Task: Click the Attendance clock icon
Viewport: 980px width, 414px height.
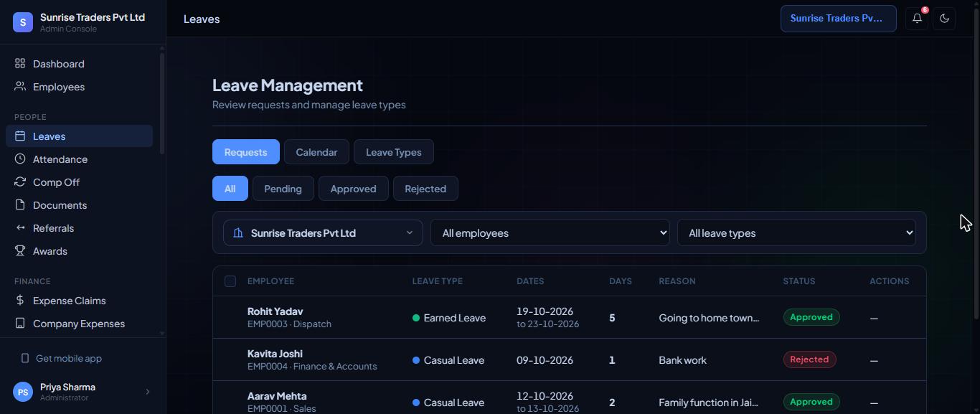Action: (x=20, y=159)
